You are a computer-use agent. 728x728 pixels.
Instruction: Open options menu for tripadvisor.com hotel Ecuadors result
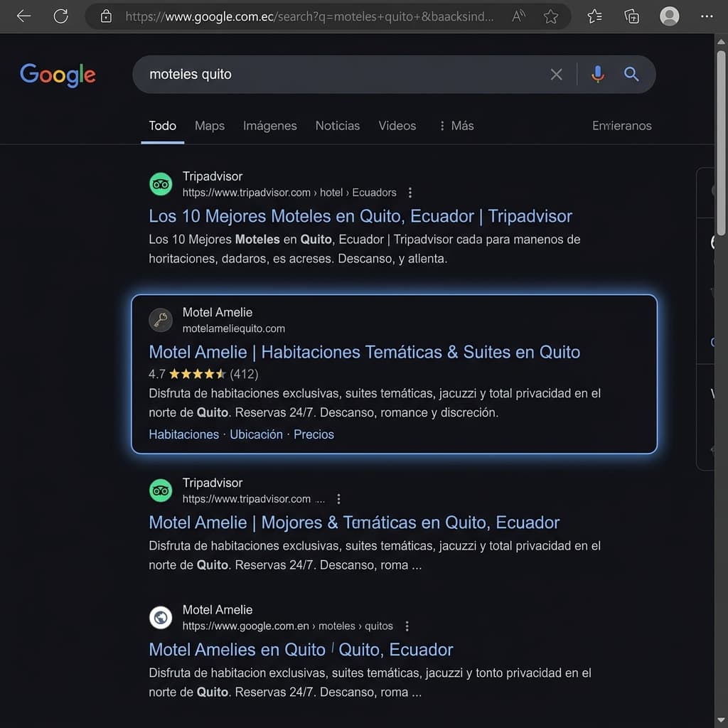(x=409, y=193)
